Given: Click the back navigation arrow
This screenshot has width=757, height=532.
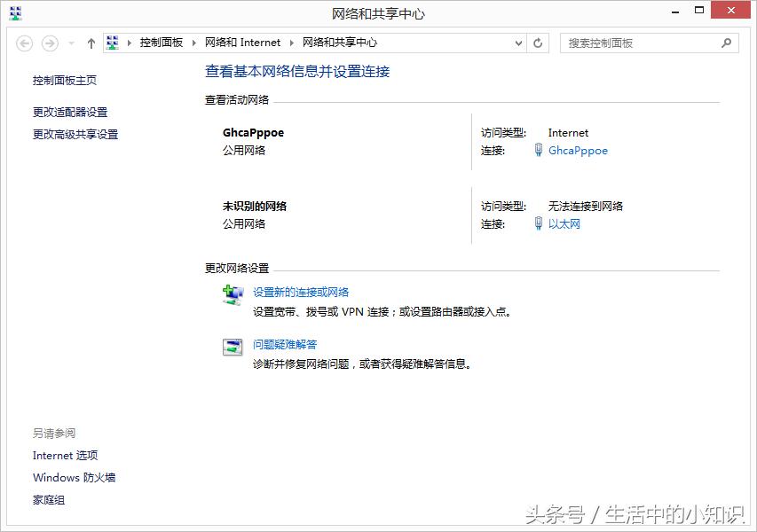Looking at the screenshot, I should click(x=26, y=42).
